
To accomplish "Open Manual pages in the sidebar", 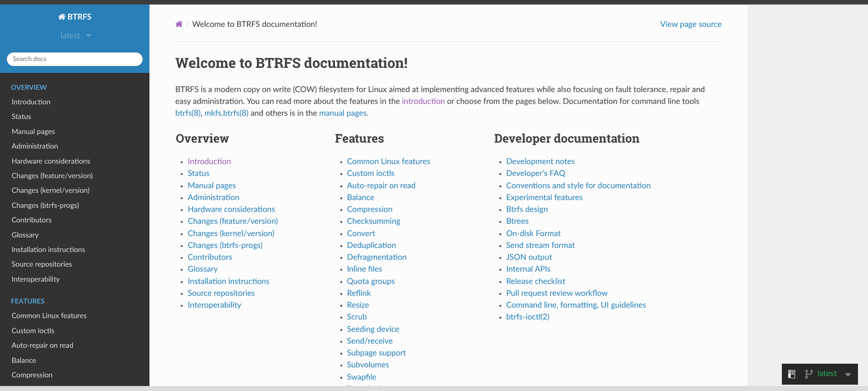I will click(x=33, y=132).
